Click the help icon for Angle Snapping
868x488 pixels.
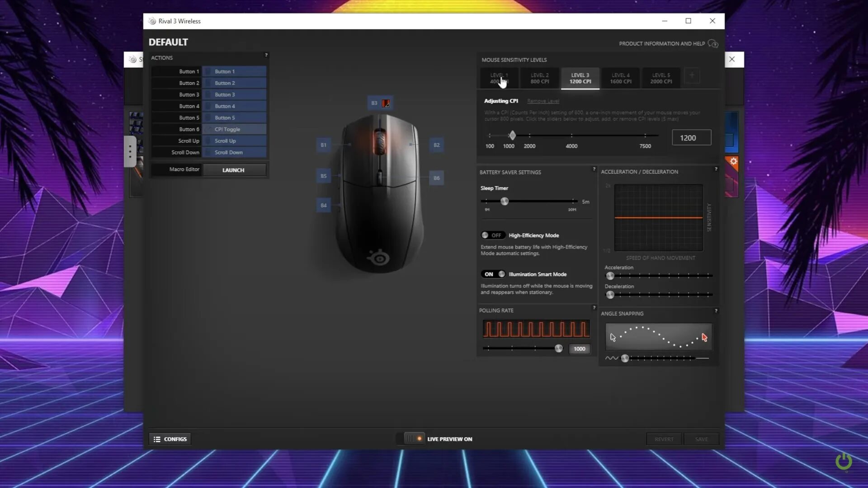point(716,311)
